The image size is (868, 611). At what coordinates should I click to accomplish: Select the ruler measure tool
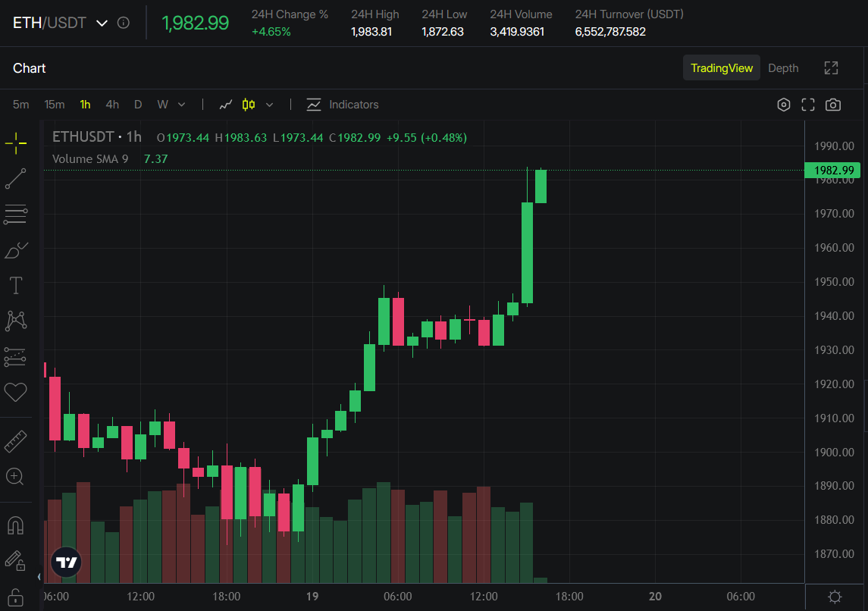pyautogui.click(x=15, y=441)
